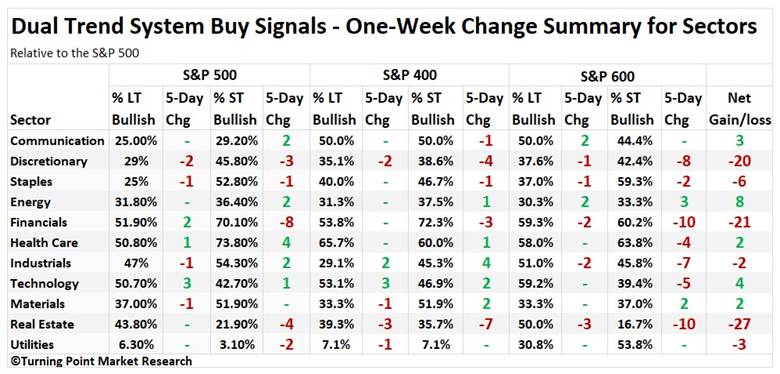Select the Financials row label

38,222
